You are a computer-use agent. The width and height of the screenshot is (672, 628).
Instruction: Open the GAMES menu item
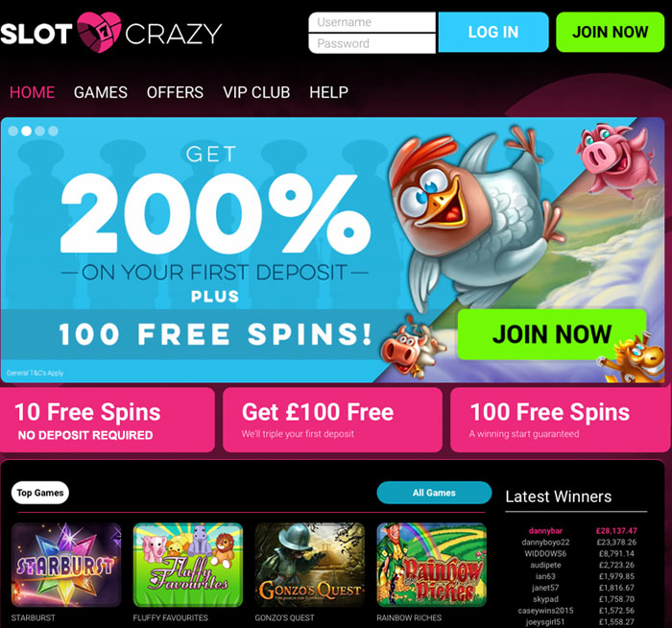coord(100,92)
